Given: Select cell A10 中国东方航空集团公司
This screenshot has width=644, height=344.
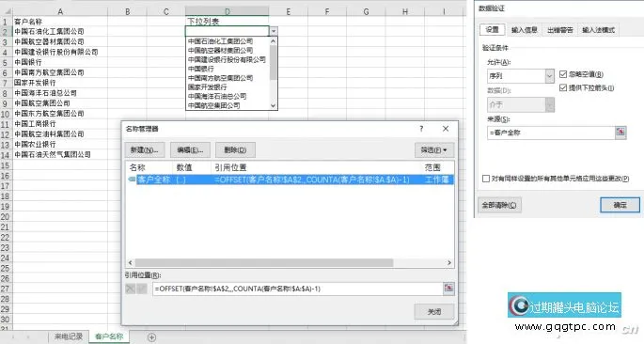Looking at the screenshot, I should (x=60, y=114).
